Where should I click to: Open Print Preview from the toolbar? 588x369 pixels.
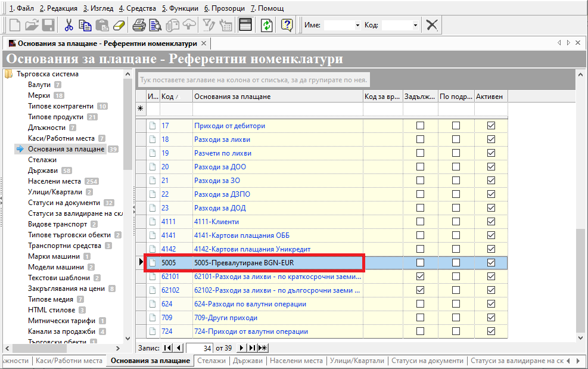(x=155, y=25)
